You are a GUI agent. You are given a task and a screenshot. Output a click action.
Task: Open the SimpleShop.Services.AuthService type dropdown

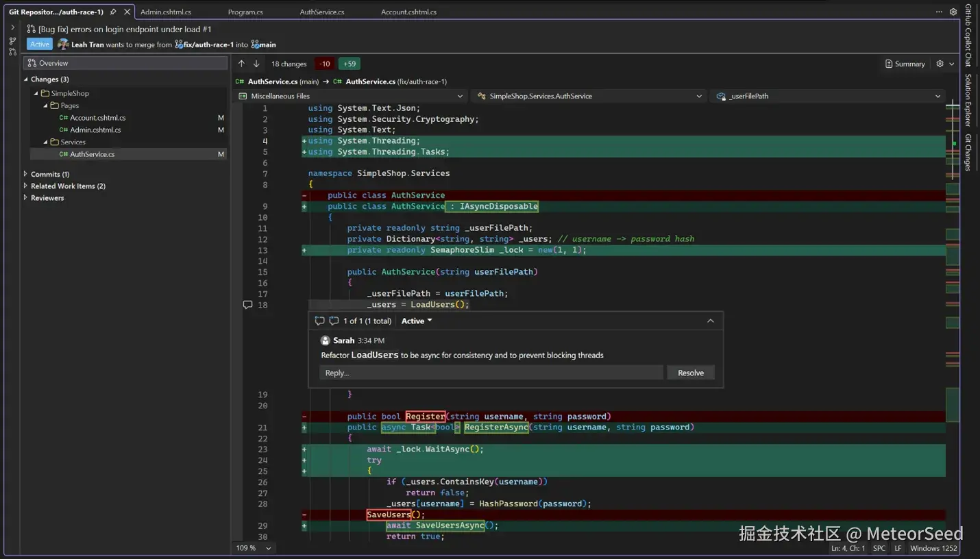point(589,96)
